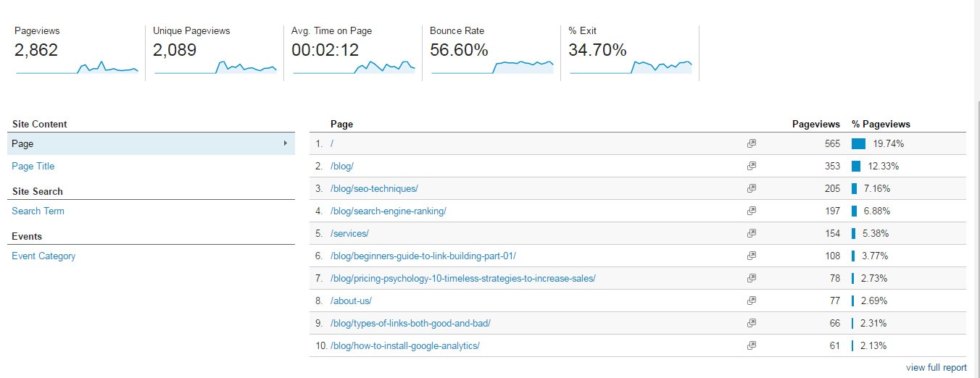This screenshot has width=980, height=378.
Task: Click the 56.60% Bounce Rate value
Action: tap(459, 50)
